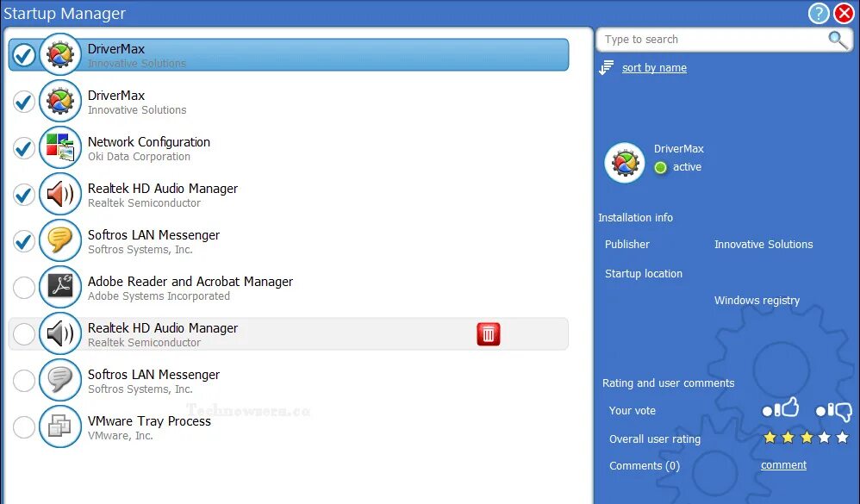Click the Rating and user comments heading
860x504 pixels.
[668, 383]
